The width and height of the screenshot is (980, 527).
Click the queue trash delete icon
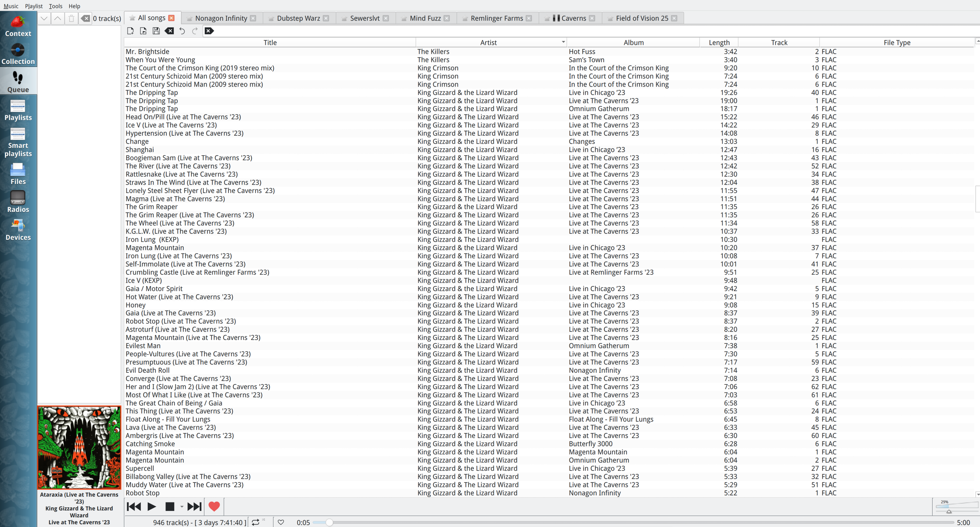click(72, 18)
